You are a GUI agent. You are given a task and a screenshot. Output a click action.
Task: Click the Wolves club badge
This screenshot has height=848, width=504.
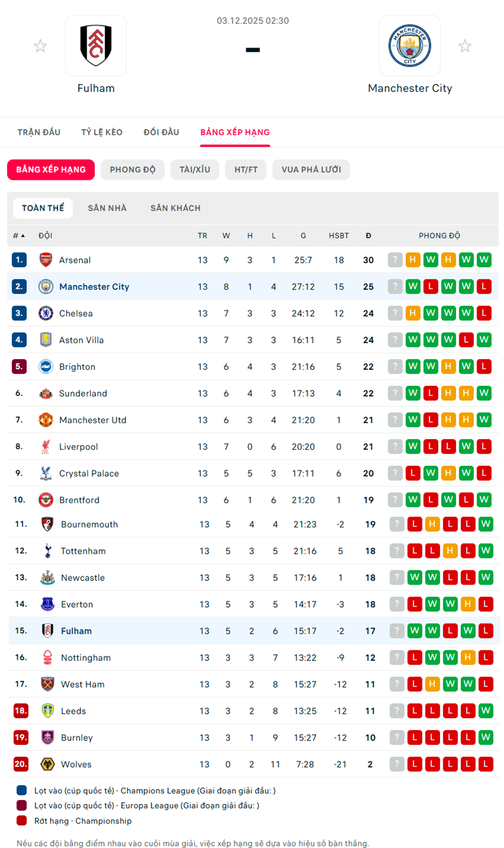47,764
